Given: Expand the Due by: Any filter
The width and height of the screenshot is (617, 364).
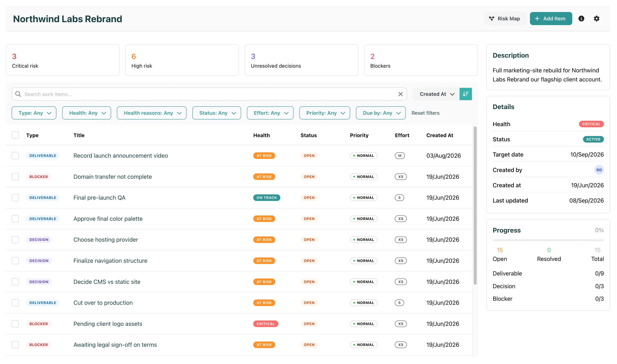Looking at the screenshot, I should [381, 113].
